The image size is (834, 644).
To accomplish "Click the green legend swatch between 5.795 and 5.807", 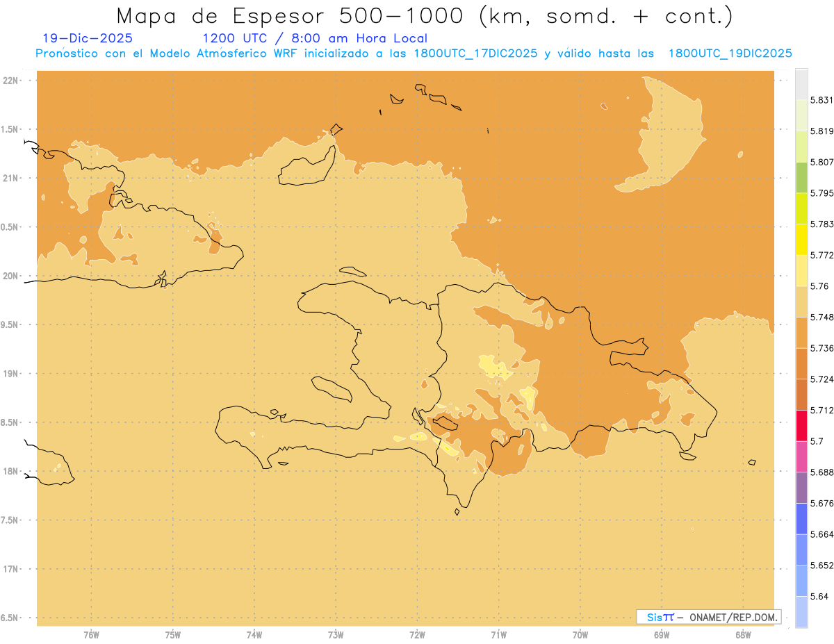I will 801,177.
